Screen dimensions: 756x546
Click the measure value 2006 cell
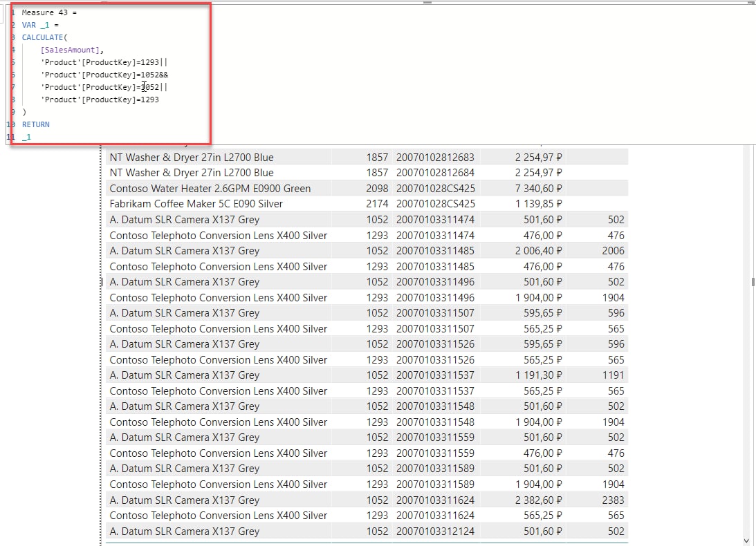tap(614, 251)
